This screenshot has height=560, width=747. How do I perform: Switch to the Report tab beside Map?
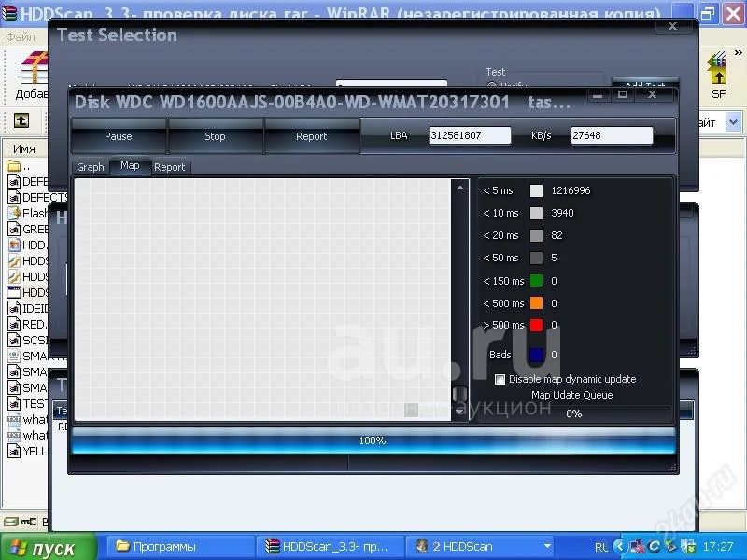pos(170,167)
